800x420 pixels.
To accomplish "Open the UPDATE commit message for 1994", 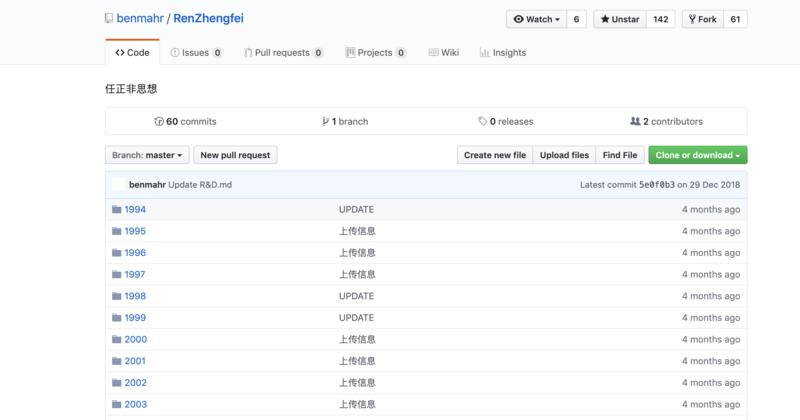I will (x=357, y=209).
